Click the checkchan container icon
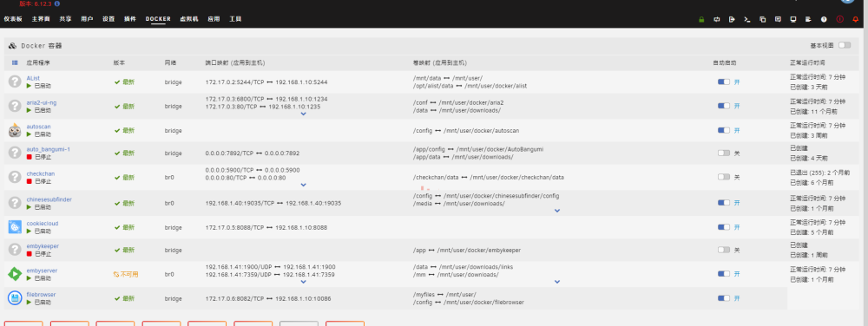 click(x=15, y=177)
